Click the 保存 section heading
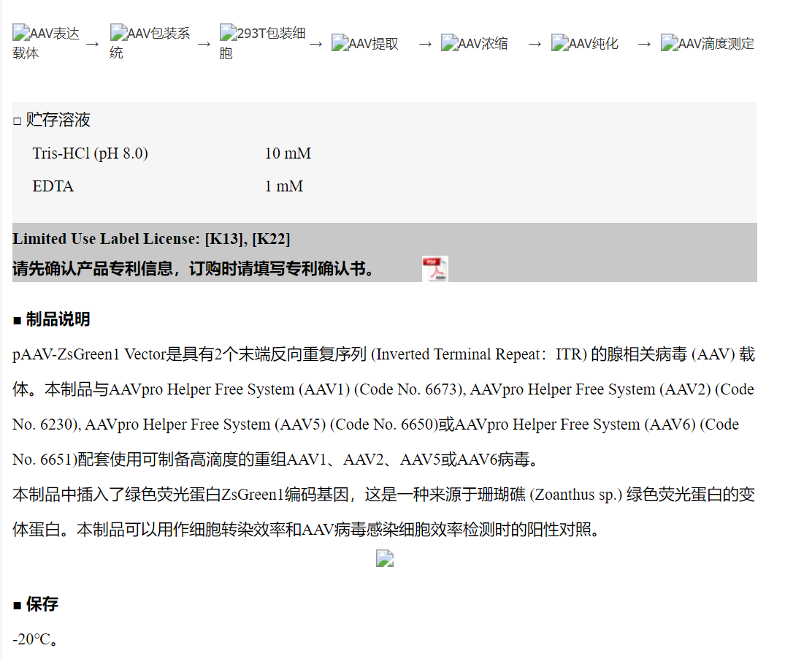Image resolution: width=812 pixels, height=659 pixels. click(42, 604)
